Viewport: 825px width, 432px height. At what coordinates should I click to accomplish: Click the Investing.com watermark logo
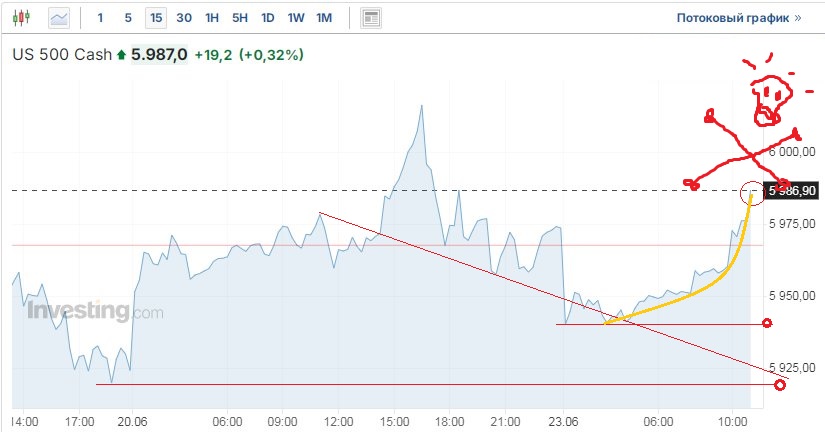pos(95,311)
